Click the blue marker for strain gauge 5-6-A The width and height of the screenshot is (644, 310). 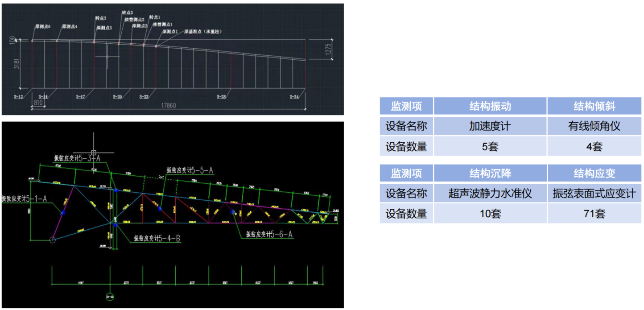point(233,212)
